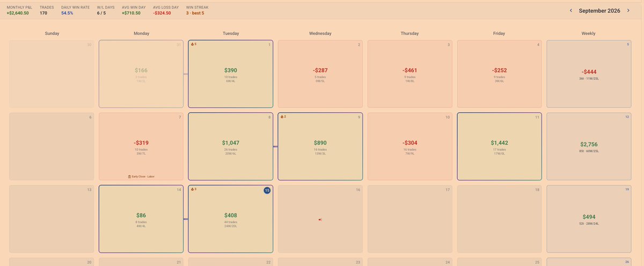Select the empty Sunday 6 cell
The image size is (644, 266).
pyautogui.click(x=52, y=146)
